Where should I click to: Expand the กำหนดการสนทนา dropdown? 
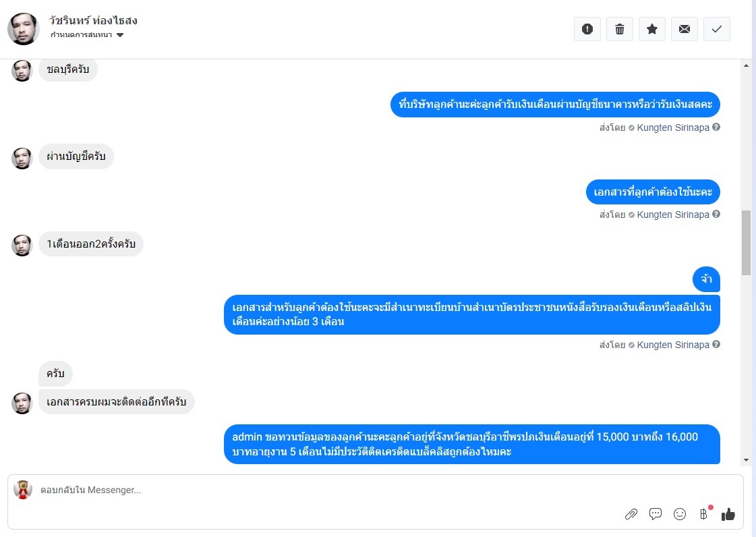coord(120,35)
